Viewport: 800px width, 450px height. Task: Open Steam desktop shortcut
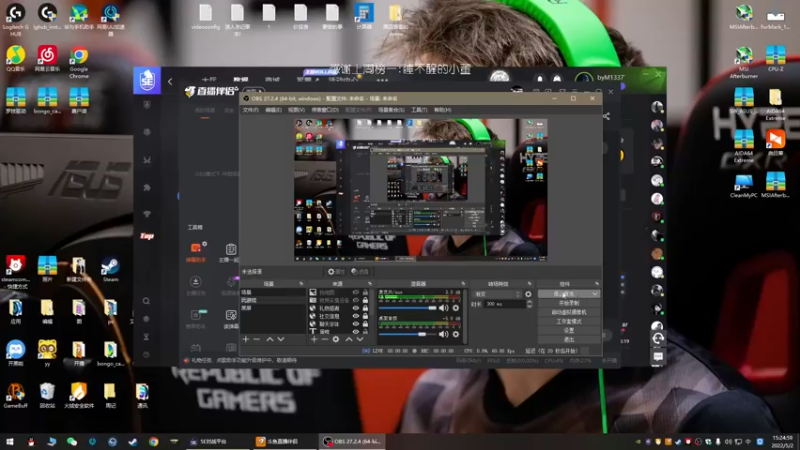tap(110, 270)
